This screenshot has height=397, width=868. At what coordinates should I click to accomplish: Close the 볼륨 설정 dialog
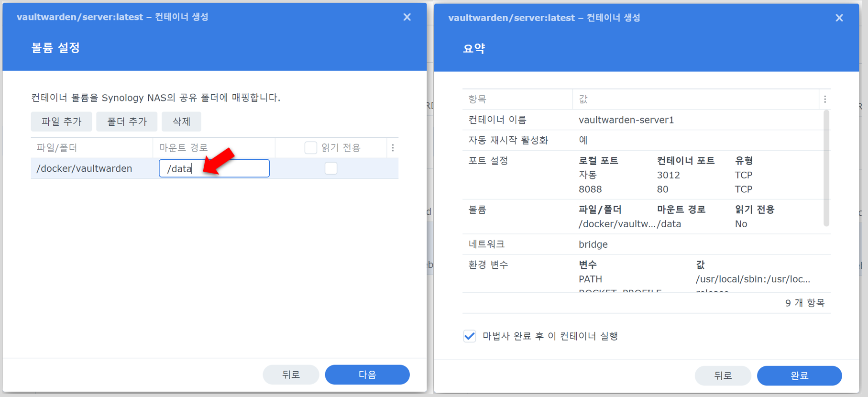click(407, 17)
